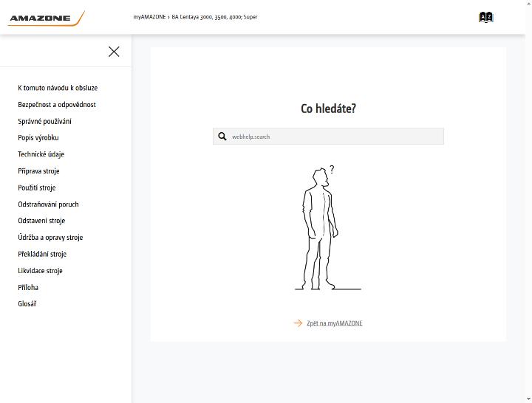Follow the Zpět na myAMAZONE link
The height and width of the screenshot is (403, 532).
click(335, 323)
